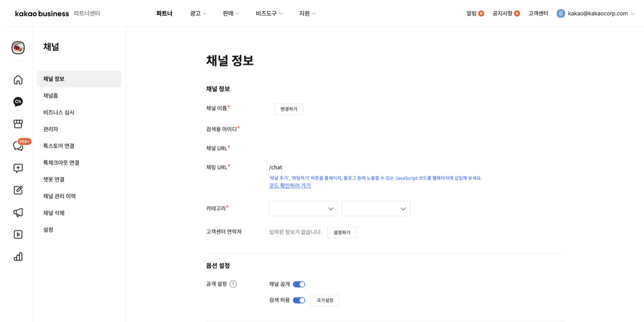Select 챗봇 연결 in the side menu
Screen dimensions: 644x322
coord(54,179)
